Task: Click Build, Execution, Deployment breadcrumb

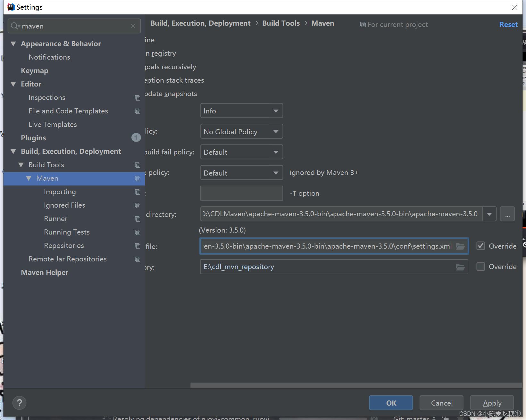Action: 200,23
